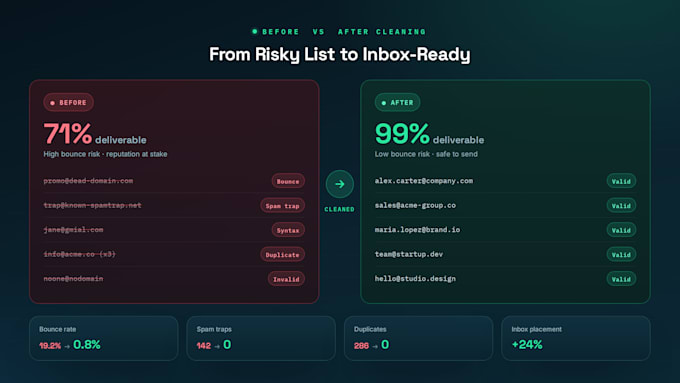Click email hello@studio.design

coord(415,278)
